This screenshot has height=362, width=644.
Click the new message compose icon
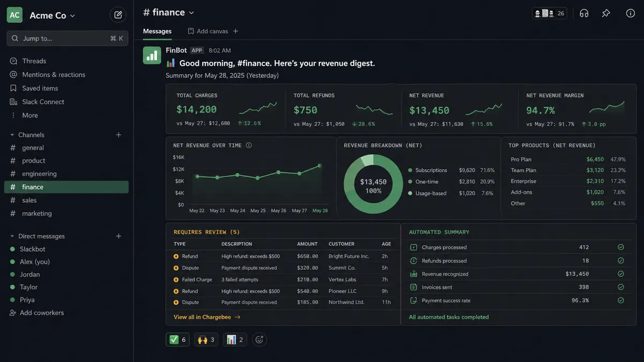tap(118, 15)
